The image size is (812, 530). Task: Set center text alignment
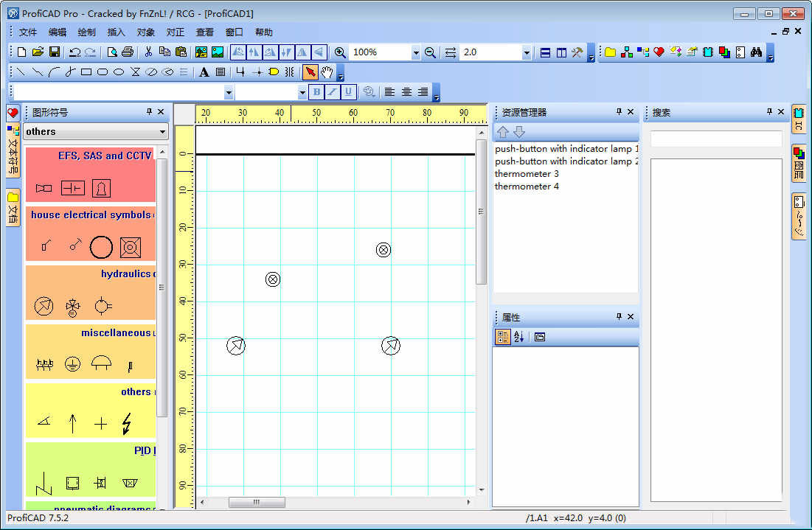tap(406, 92)
